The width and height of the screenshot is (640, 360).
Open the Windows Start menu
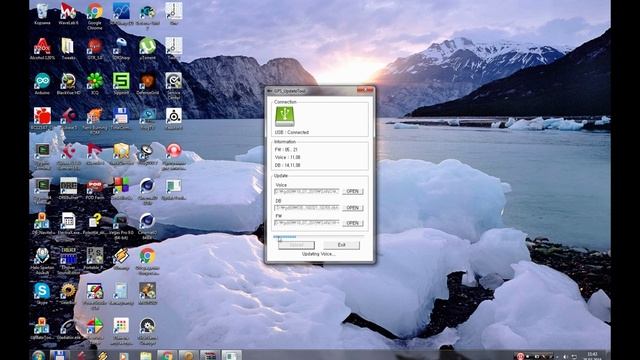pos(38,355)
